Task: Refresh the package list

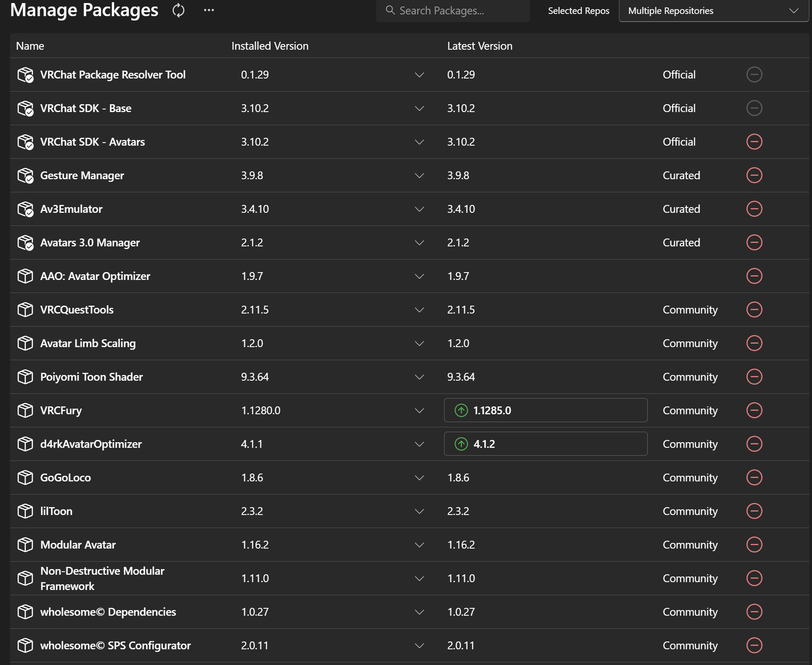Action: point(178,10)
